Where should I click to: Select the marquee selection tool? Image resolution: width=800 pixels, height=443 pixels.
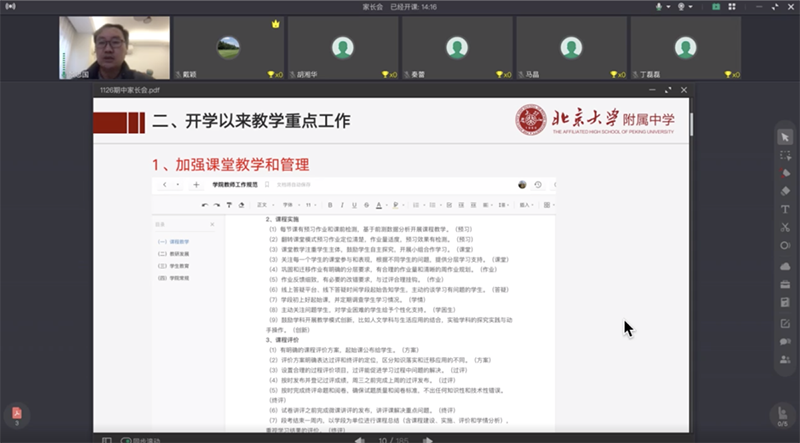pyautogui.click(x=785, y=155)
